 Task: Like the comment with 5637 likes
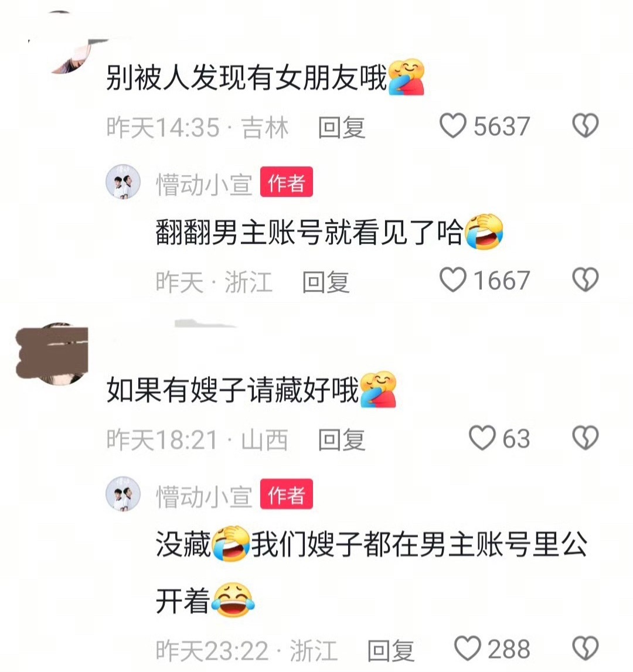click(x=453, y=126)
